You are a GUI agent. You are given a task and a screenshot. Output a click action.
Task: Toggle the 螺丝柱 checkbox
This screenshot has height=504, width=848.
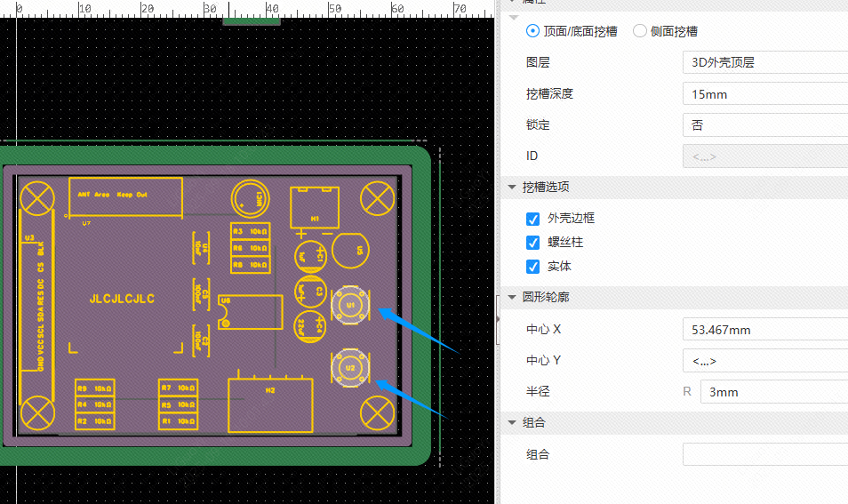533,243
